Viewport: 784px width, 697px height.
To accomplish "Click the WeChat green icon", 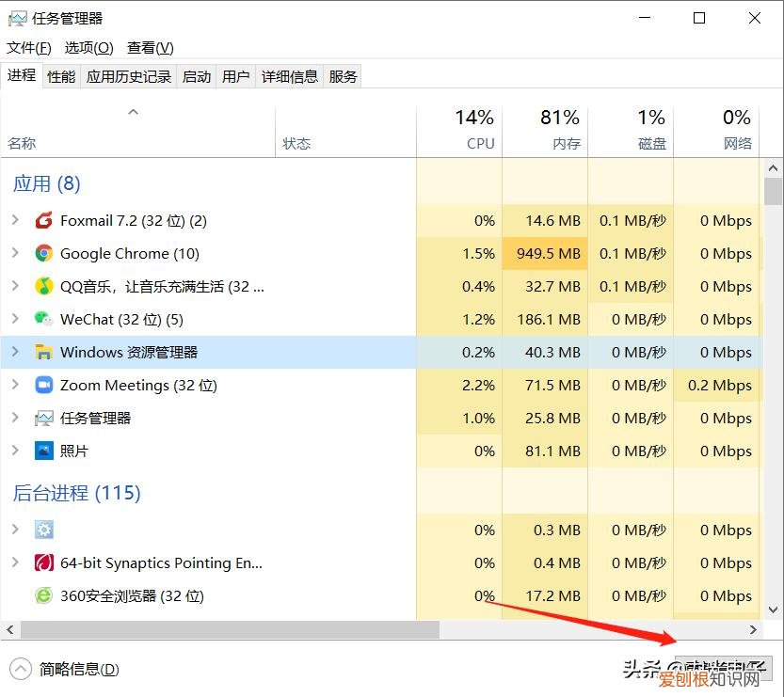I will (43, 320).
